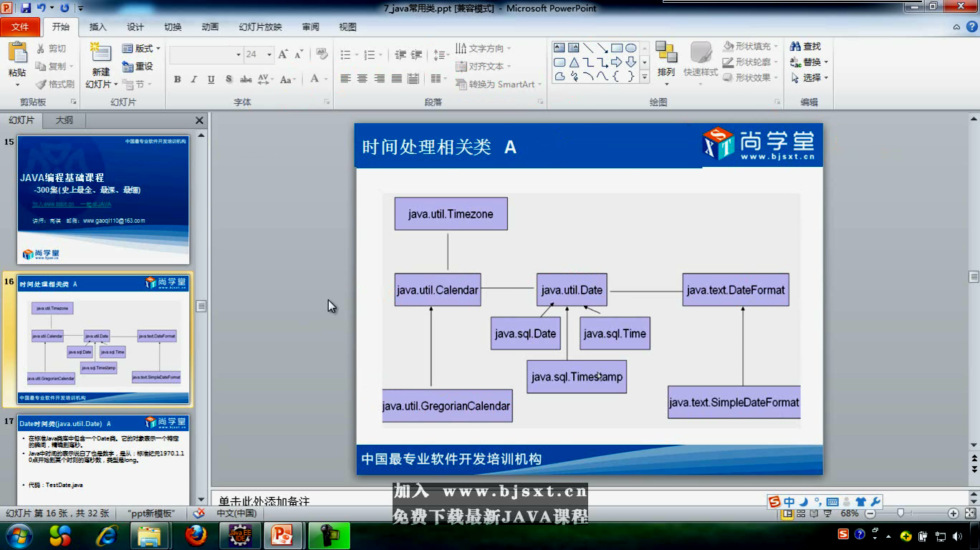This screenshot has width=980, height=550.
Task: Switch to the Animations (动画) tab
Action: coord(210,27)
